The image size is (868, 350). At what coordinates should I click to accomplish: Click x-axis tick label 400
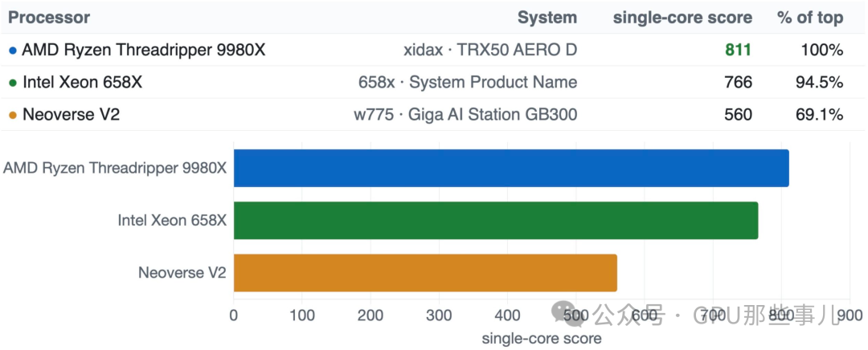point(507,316)
